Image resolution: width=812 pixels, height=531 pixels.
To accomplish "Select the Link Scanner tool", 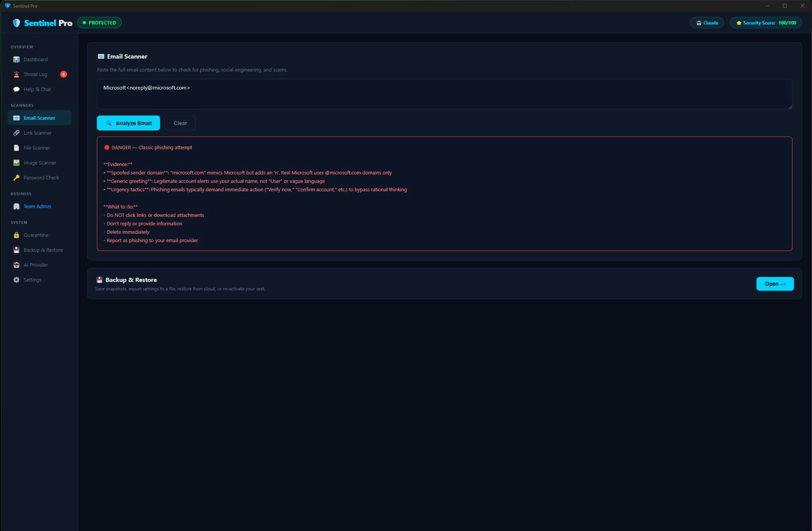I will click(x=37, y=133).
